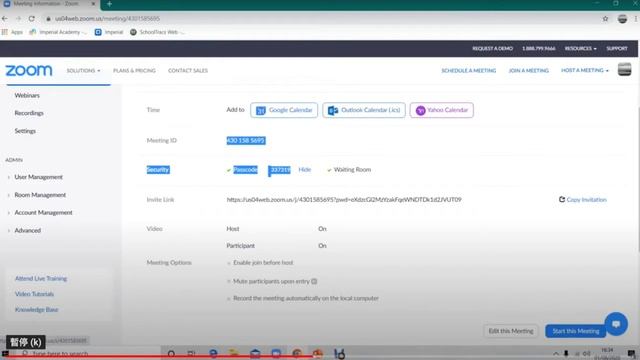The height and width of the screenshot is (360, 640).
Task: Open File Explorer from the taskbar
Action: click(x=233, y=353)
